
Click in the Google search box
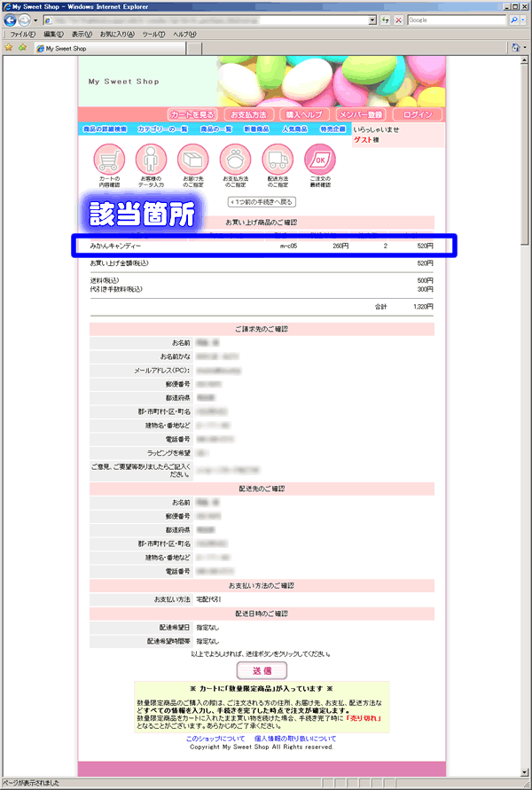[457, 20]
